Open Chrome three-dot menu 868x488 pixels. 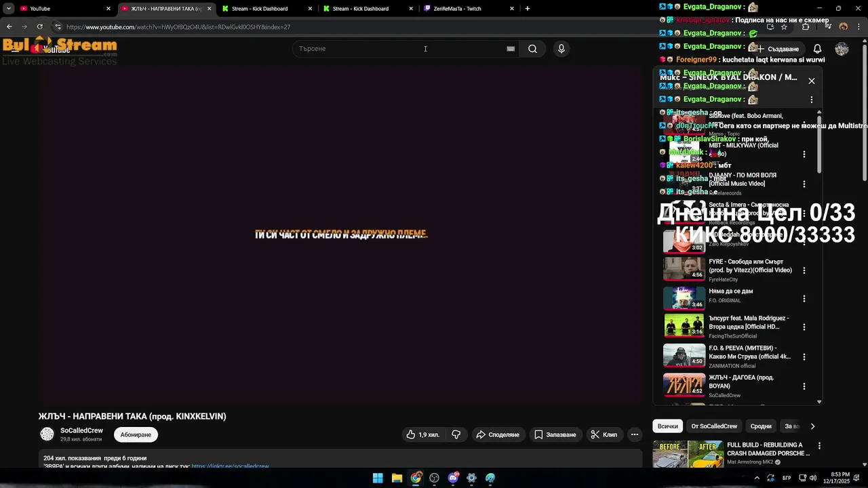pos(860,27)
